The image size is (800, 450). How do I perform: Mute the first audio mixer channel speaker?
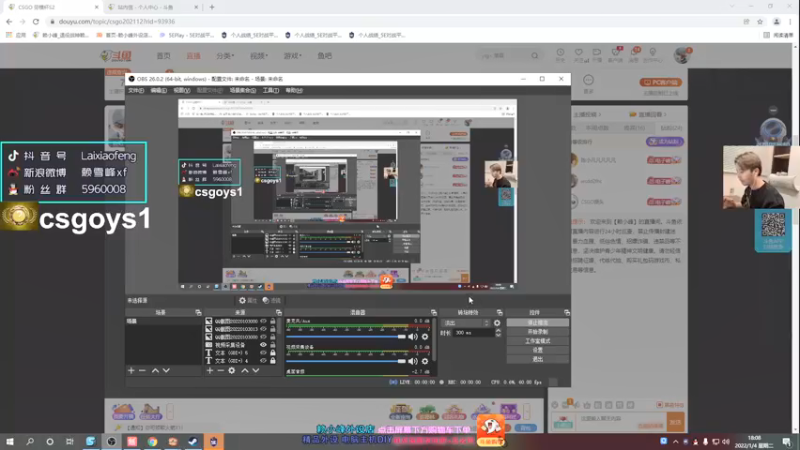[x=413, y=337]
